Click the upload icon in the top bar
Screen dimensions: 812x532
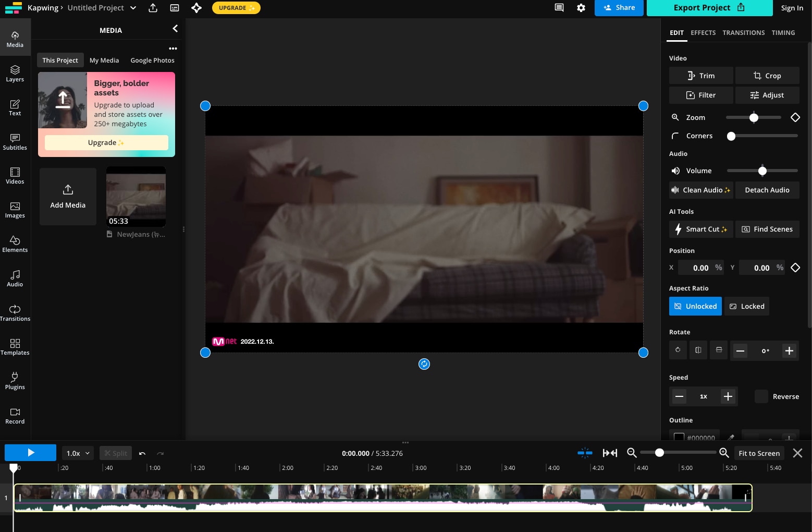153,8
